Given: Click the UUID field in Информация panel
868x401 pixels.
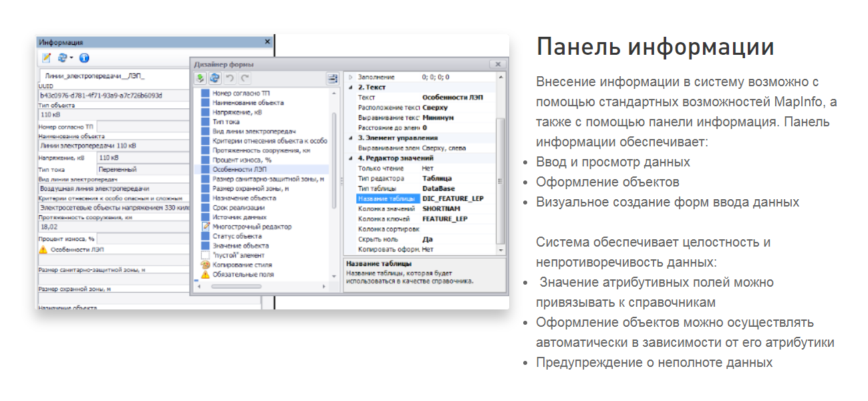Looking at the screenshot, I should [x=114, y=96].
